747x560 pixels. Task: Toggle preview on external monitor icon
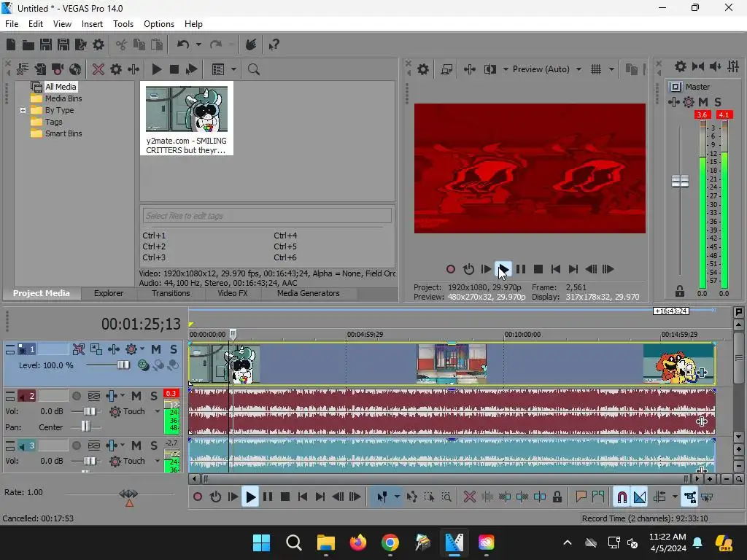click(446, 69)
